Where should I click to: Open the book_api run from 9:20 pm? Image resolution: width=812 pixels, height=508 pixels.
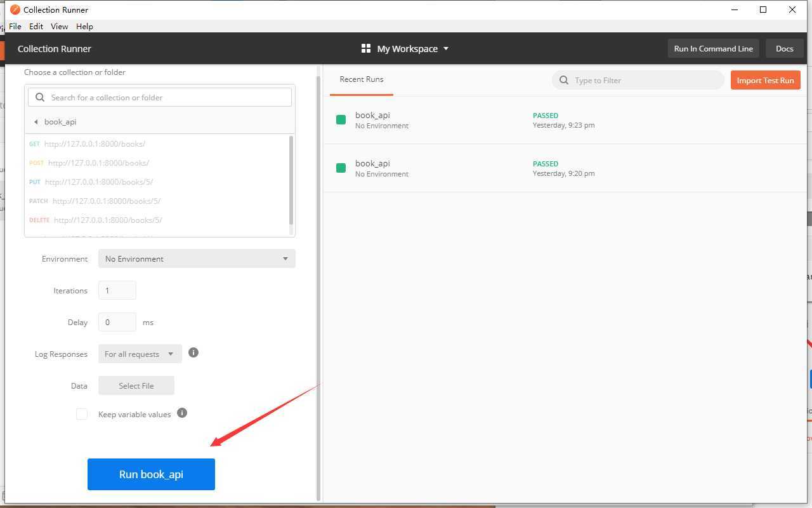click(x=565, y=168)
